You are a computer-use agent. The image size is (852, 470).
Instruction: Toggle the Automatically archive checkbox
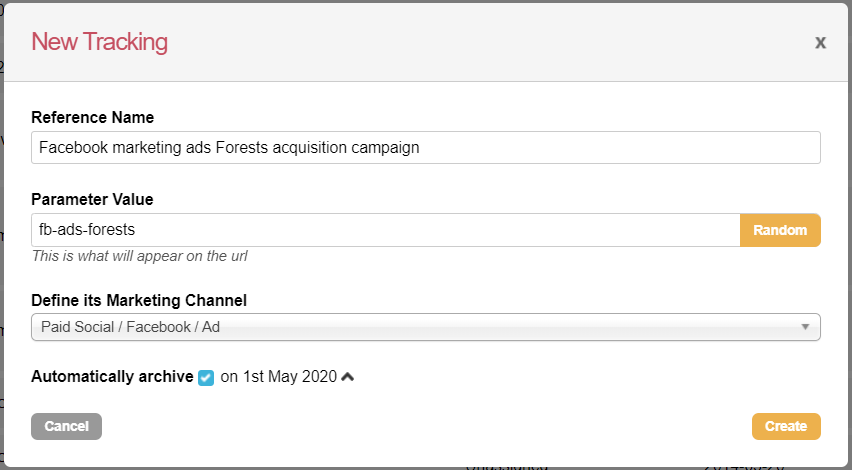click(x=206, y=377)
